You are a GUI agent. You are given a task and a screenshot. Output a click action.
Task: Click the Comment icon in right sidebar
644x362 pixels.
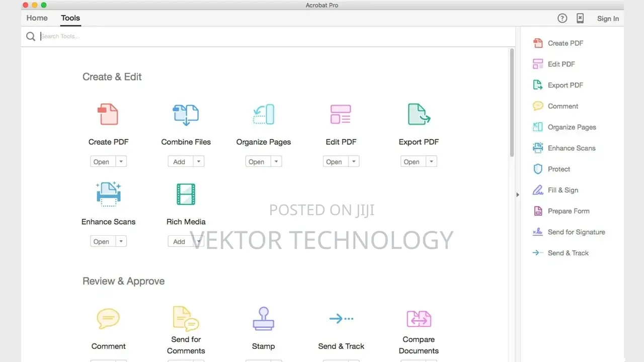(x=538, y=106)
